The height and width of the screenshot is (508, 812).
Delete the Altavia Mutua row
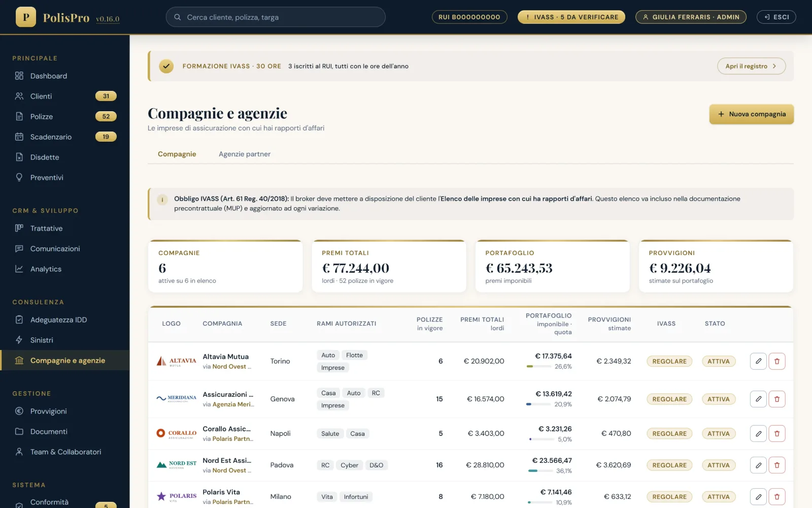[777, 361]
